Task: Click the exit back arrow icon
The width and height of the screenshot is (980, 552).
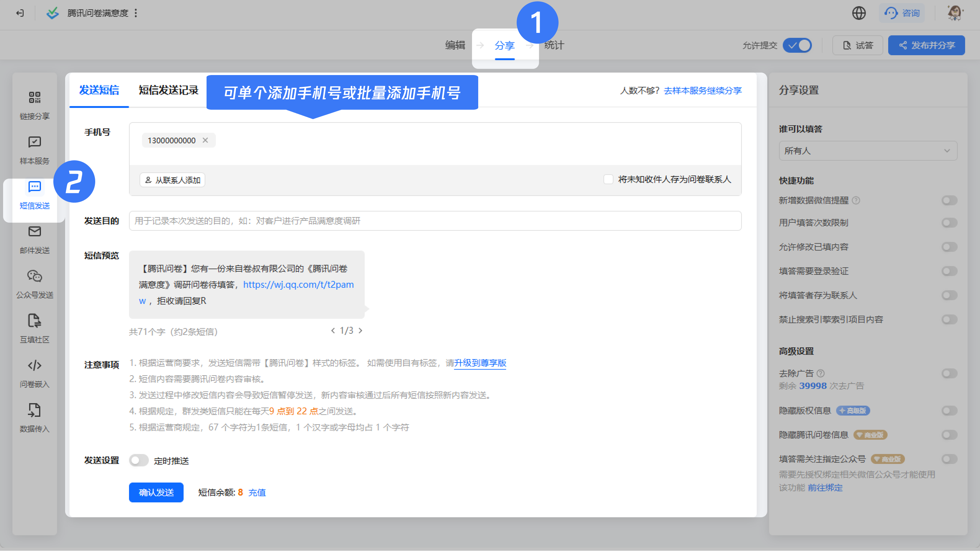Action: point(20,13)
